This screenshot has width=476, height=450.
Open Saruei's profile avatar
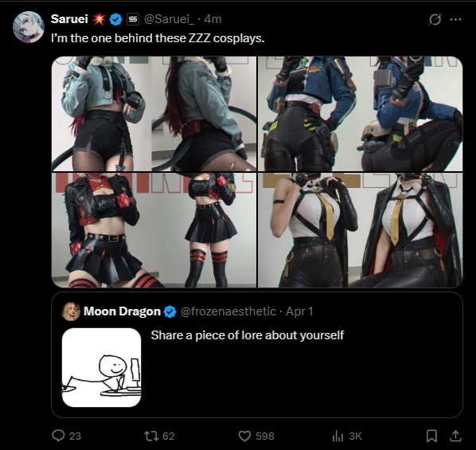29,27
